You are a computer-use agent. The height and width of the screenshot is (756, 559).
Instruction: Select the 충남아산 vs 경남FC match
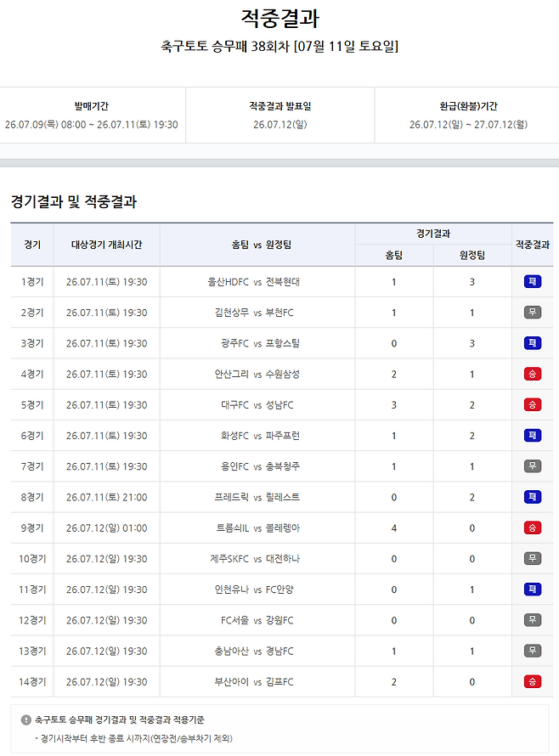coord(254,652)
